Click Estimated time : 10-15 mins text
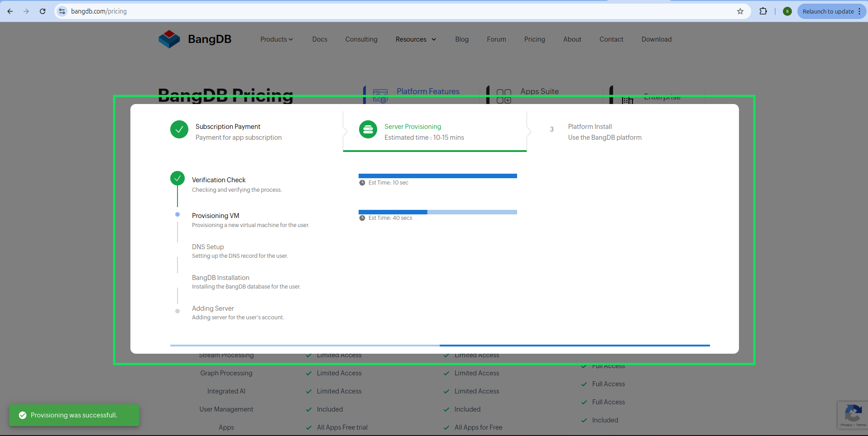868x436 pixels. coord(424,137)
